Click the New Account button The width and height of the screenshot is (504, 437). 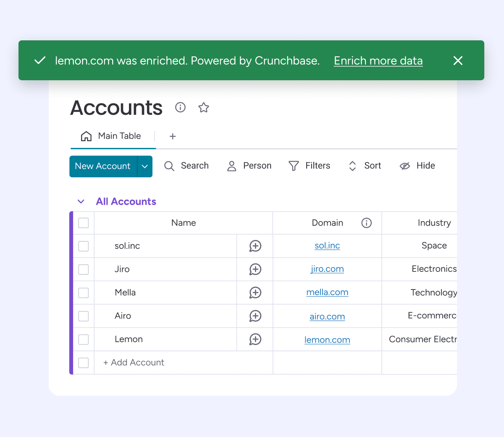[x=103, y=166]
